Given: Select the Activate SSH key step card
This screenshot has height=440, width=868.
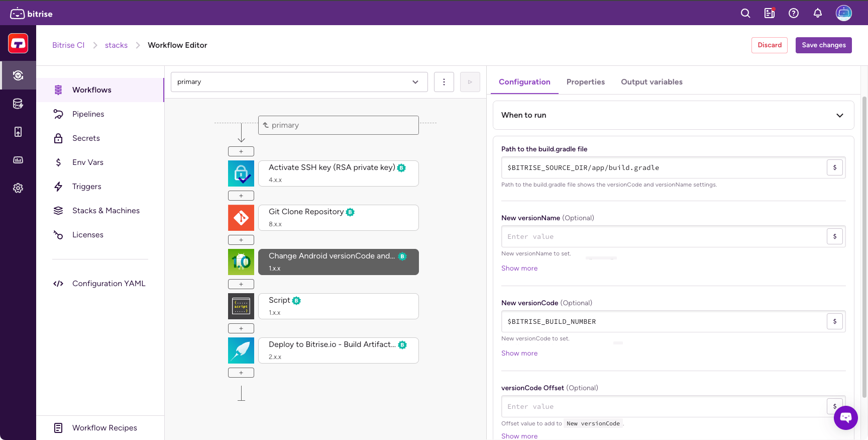Looking at the screenshot, I should tap(339, 173).
